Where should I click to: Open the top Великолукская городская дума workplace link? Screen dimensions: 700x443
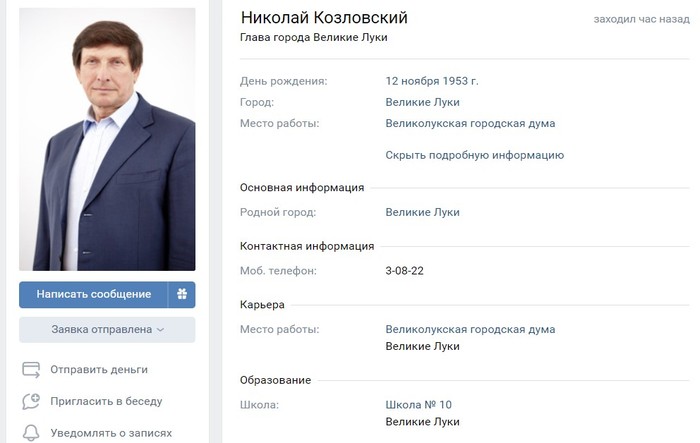point(470,123)
